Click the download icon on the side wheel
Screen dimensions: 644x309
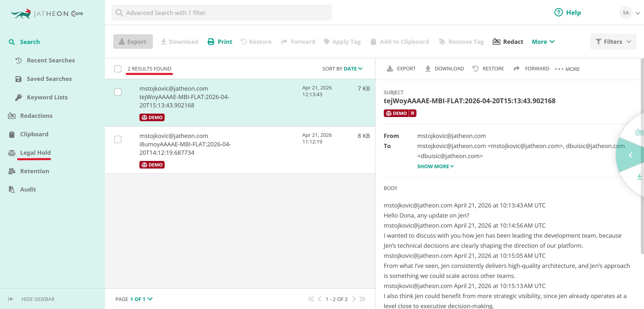tap(639, 177)
